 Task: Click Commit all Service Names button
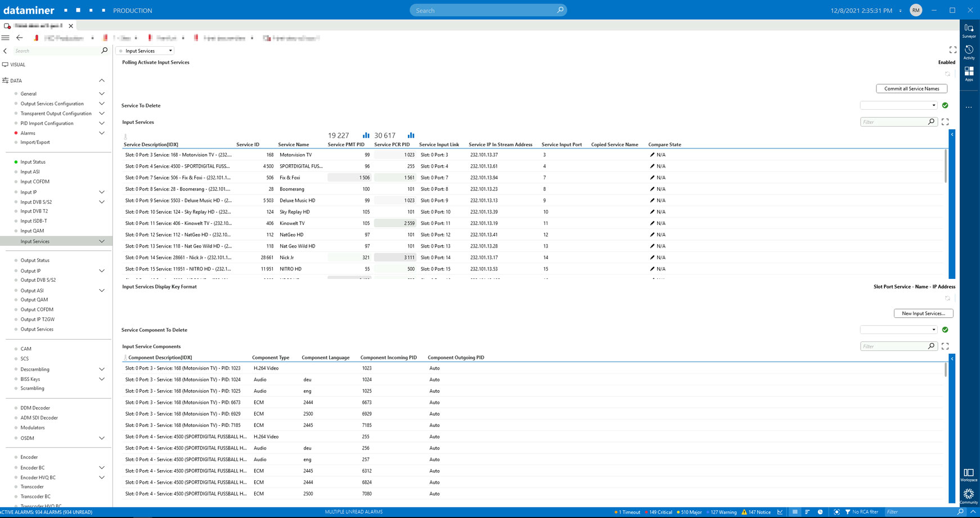(911, 88)
